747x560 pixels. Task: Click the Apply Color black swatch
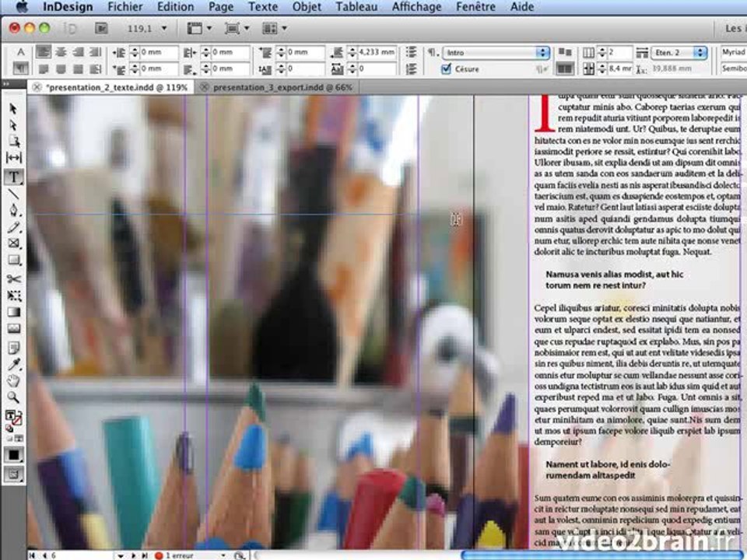pyautogui.click(x=13, y=455)
